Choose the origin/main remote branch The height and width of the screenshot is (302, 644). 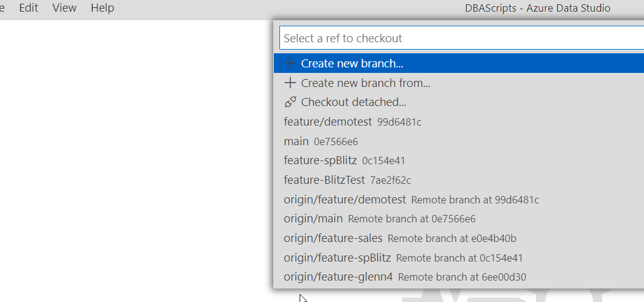pos(313,219)
